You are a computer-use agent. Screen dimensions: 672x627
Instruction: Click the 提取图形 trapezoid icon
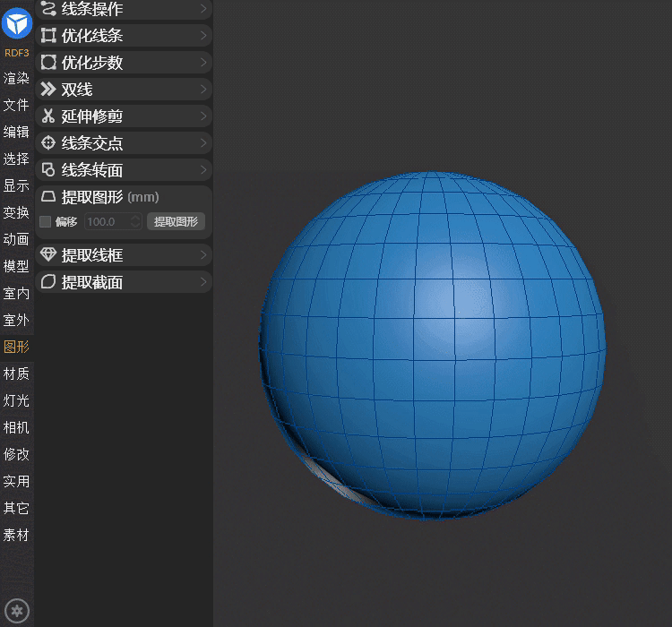pos(48,197)
